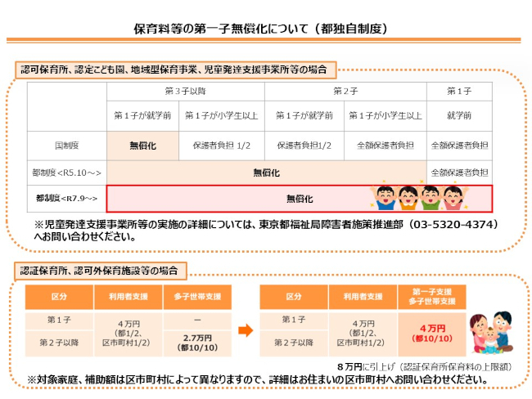Click the 2.7万円 (都10/10) cell
Viewport: 532px width, 399px height.
pos(197,342)
